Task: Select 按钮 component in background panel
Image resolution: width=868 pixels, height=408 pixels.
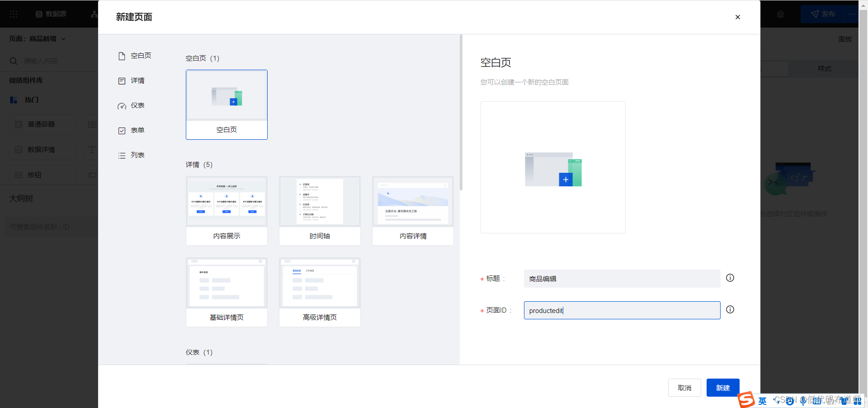Action: click(x=42, y=175)
